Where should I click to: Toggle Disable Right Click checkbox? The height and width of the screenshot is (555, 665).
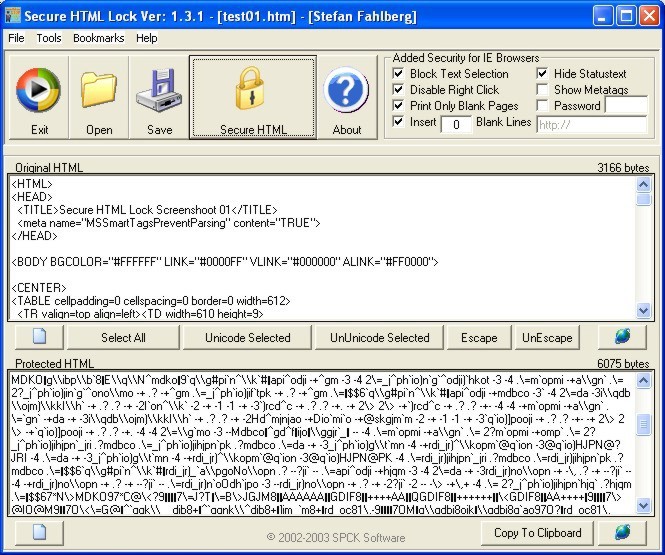pyautogui.click(x=398, y=89)
